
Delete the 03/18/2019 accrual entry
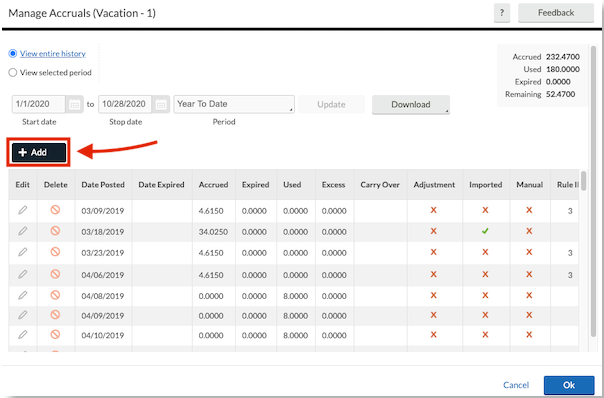[x=55, y=230]
